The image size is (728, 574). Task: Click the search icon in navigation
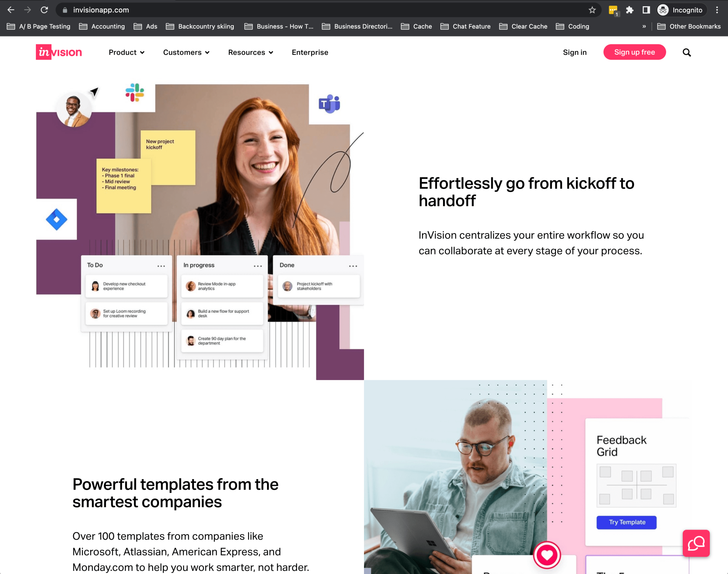point(687,53)
